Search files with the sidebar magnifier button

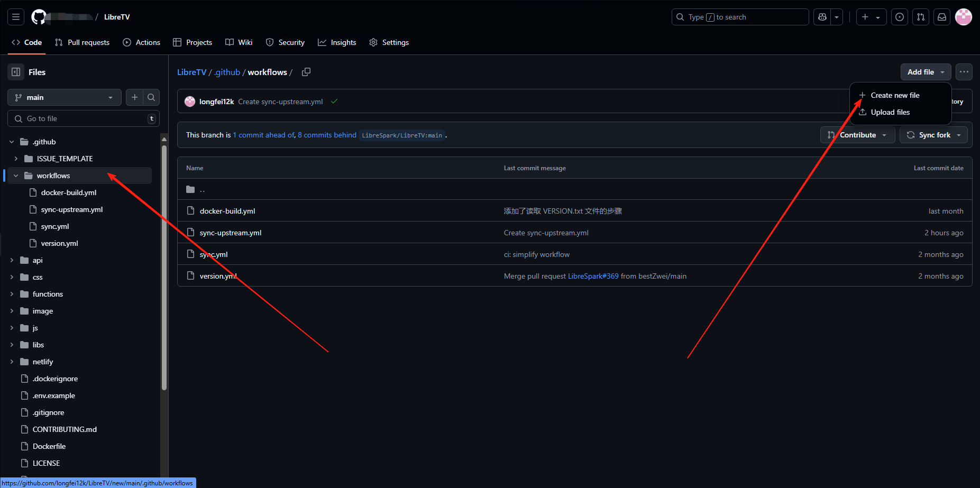pyautogui.click(x=151, y=97)
